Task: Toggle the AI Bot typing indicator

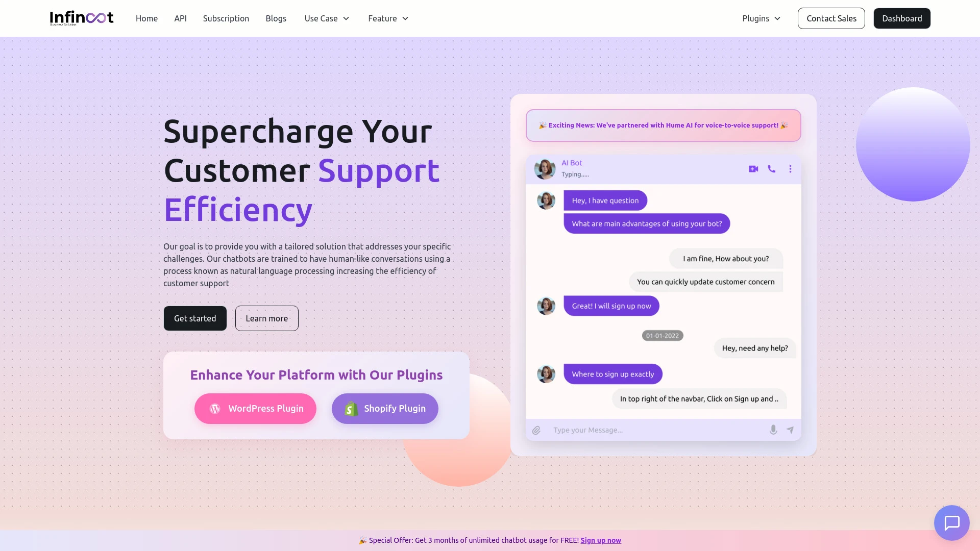Action: [x=575, y=174]
